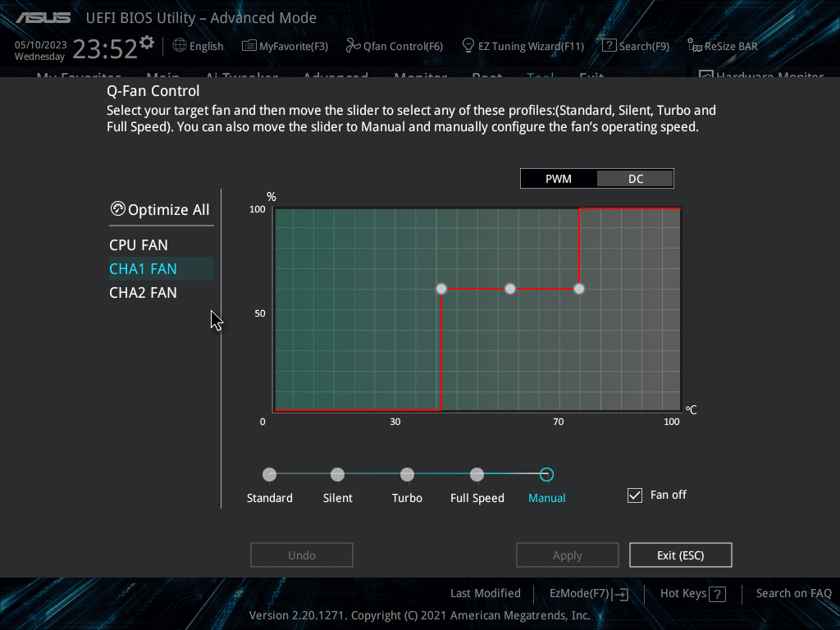840x630 pixels.
Task: Click the first fan curve control point
Action: point(441,289)
